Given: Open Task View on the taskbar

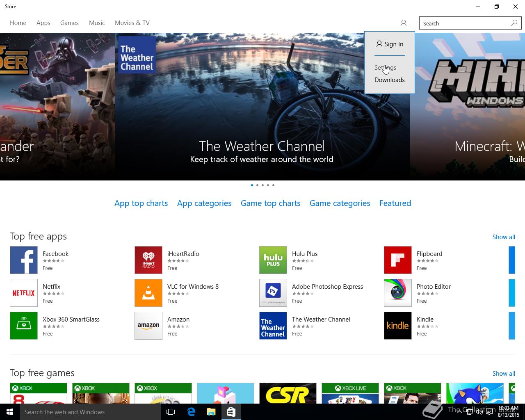Looking at the screenshot, I should coord(171,412).
